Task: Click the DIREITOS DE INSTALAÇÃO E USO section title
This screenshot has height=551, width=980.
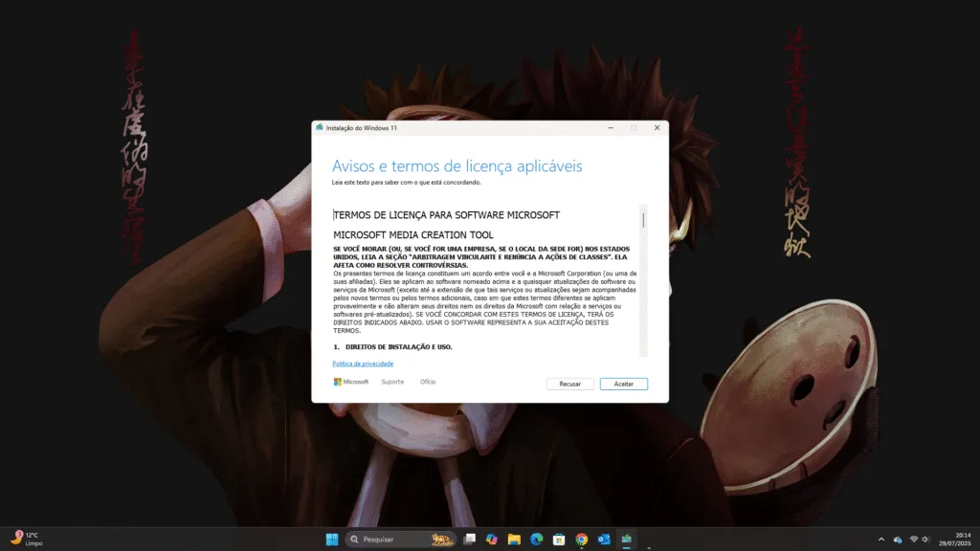Action: [x=399, y=346]
